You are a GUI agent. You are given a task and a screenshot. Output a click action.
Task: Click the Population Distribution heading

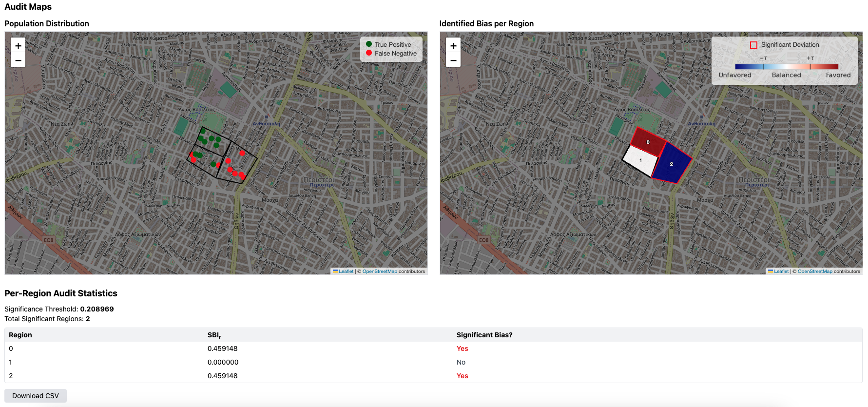(x=47, y=23)
